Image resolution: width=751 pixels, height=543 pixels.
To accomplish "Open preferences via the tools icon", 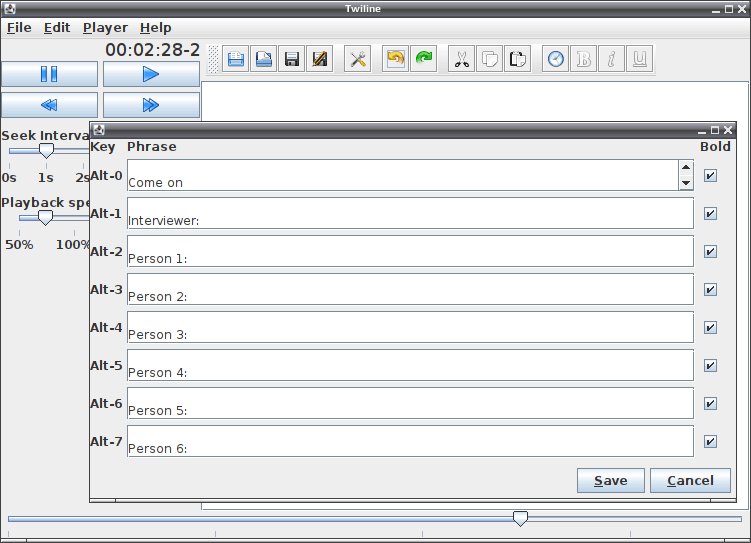I will tap(357, 59).
